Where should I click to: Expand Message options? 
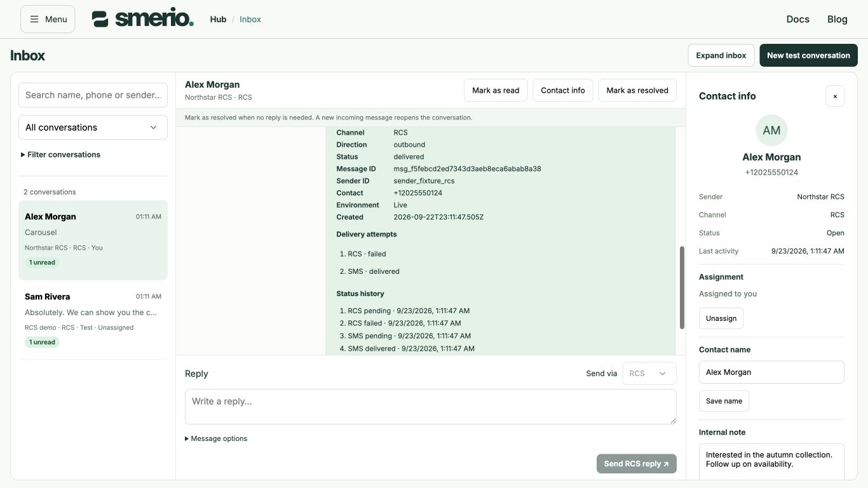coord(216,438)
